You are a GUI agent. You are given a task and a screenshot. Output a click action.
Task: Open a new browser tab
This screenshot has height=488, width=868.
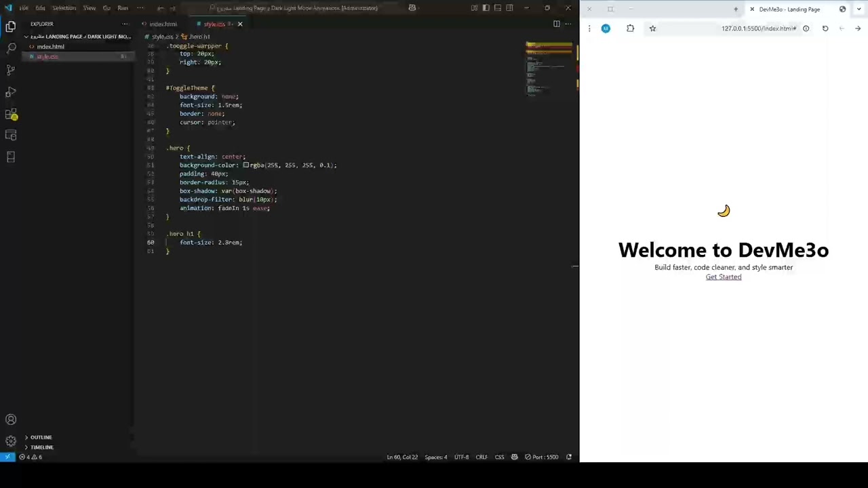click(736, 9)
